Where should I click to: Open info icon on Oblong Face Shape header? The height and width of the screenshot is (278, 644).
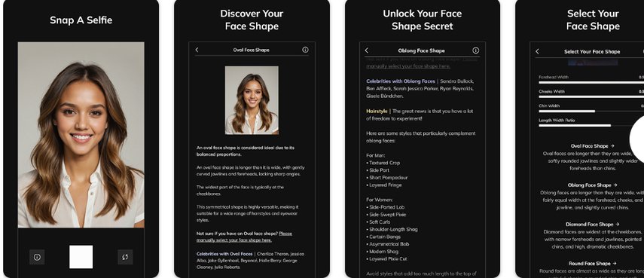[x=475, y=50]
